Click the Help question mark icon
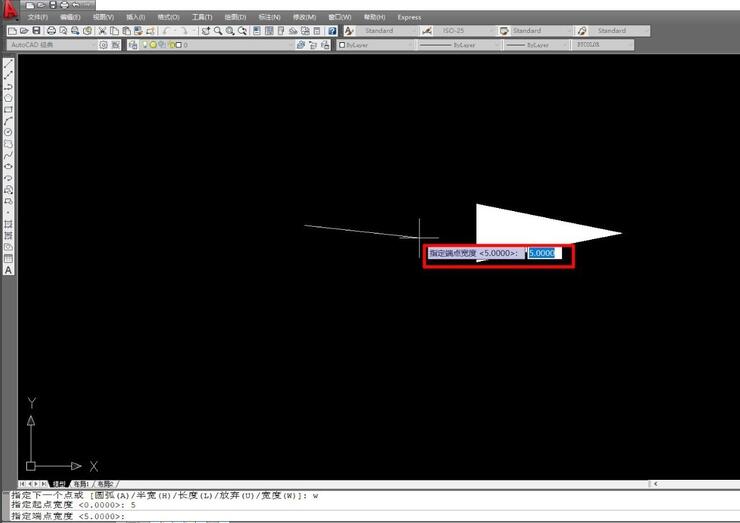The image size is (740, 523). click(x=332, y=31)
